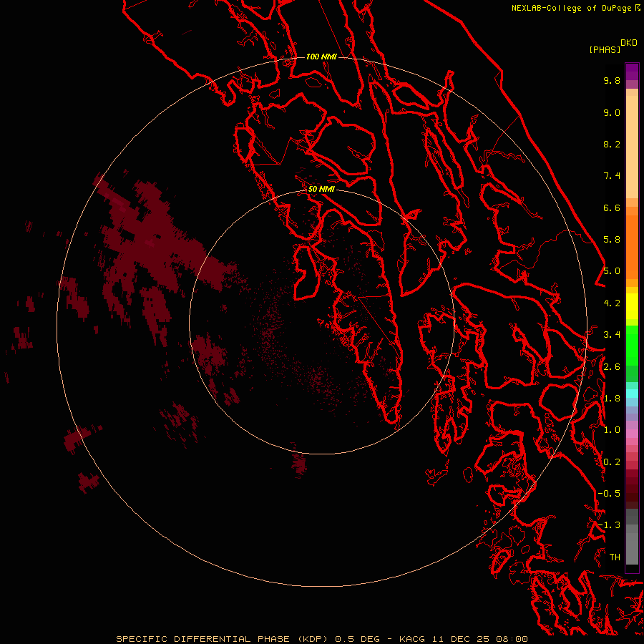
Task: Click the -1.3 value on the color scale
Action: tap(609, 525)
